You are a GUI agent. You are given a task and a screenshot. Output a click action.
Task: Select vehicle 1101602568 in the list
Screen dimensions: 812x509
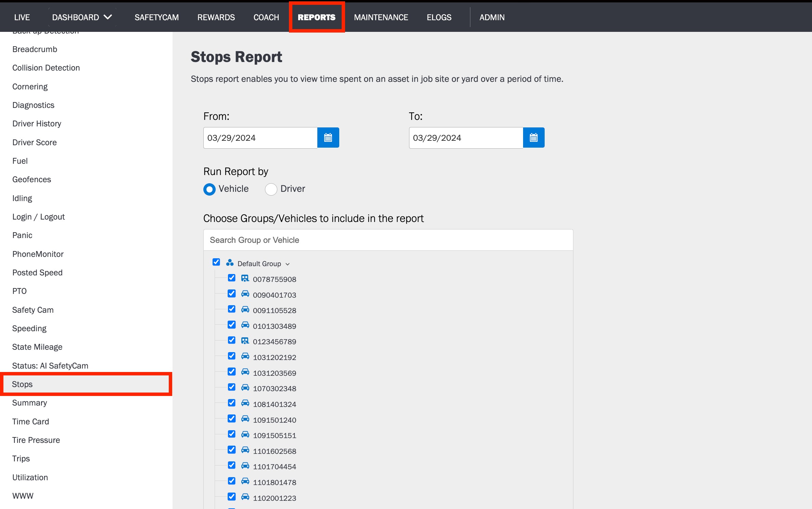click(275, 451)
